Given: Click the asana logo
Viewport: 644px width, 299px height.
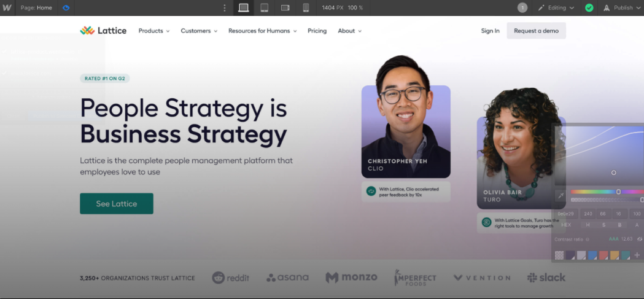Looking at the screenshot, I should (287, 278).
